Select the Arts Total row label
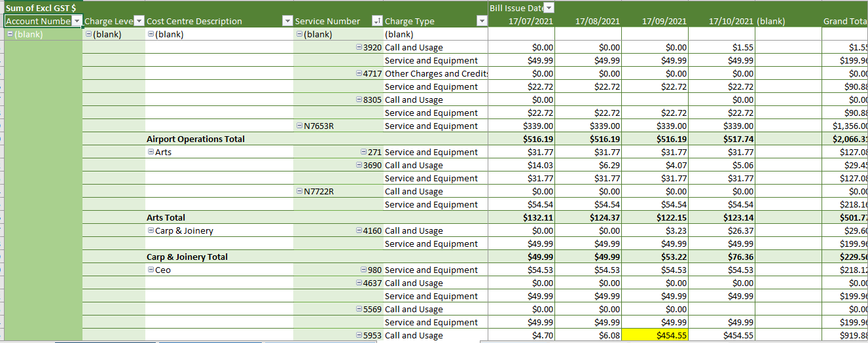 pos(166,217)
